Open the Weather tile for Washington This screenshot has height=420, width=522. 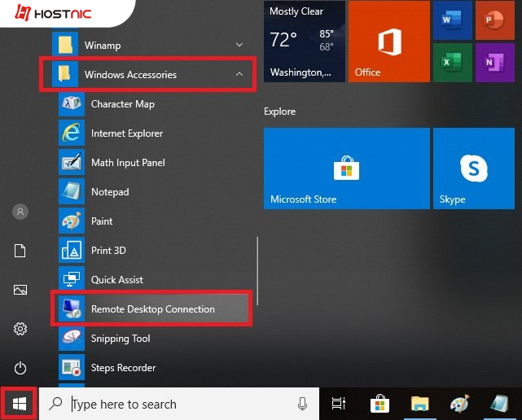[x=305, y=42]
